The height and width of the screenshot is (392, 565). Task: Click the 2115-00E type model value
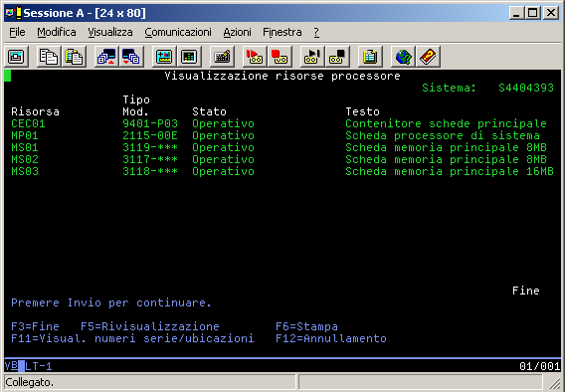click(x=150, y=135)
